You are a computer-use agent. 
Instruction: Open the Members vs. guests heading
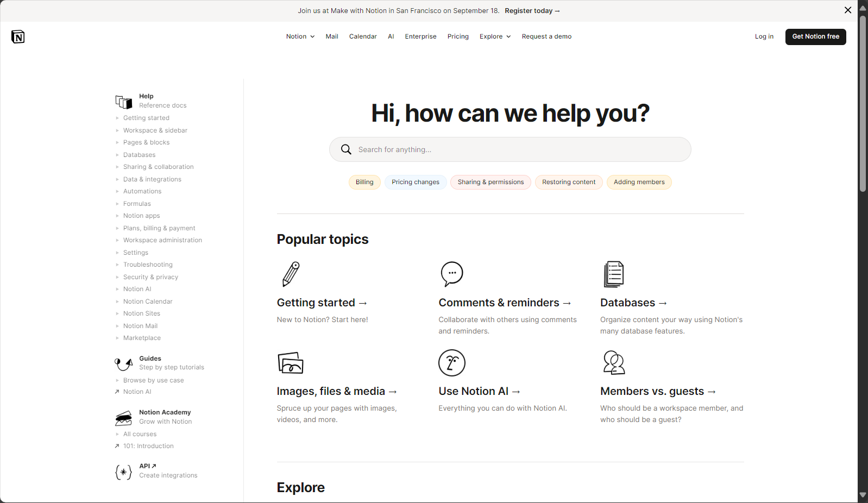click(x=658, y=391)
